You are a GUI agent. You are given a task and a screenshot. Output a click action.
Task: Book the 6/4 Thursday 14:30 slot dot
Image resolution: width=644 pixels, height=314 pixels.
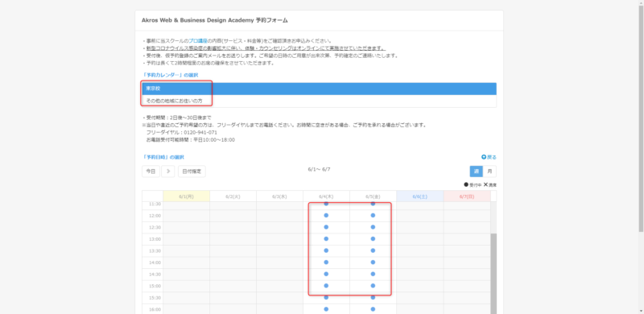(x=326, y=274)
